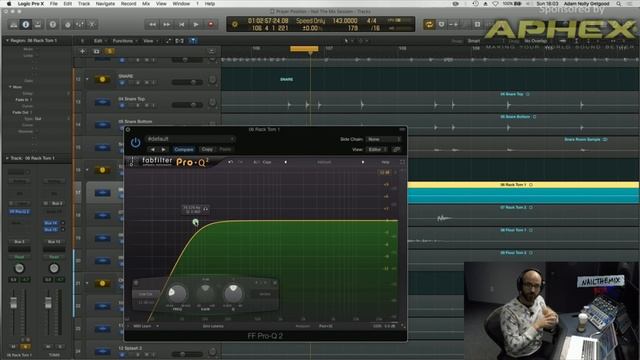The image size is (640, 360).
Task: Toggle the Pro-Q 2 plugin power button
Action: tap(136, 143)
